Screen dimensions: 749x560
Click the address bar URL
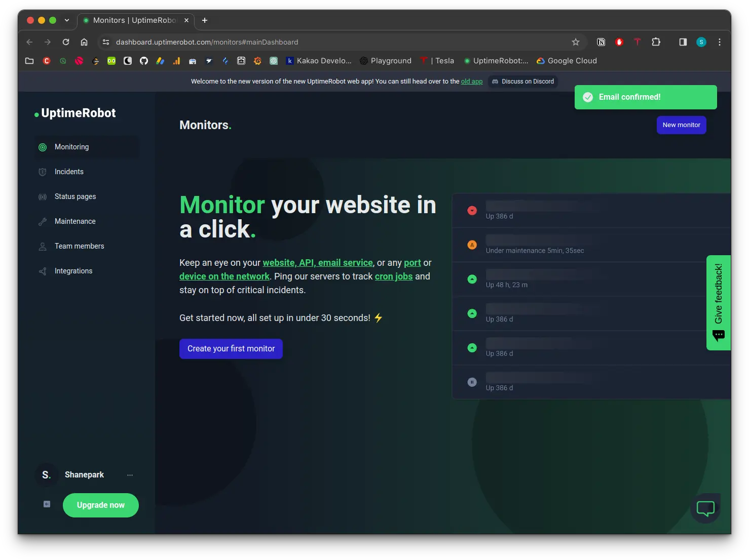click(207, 42)
